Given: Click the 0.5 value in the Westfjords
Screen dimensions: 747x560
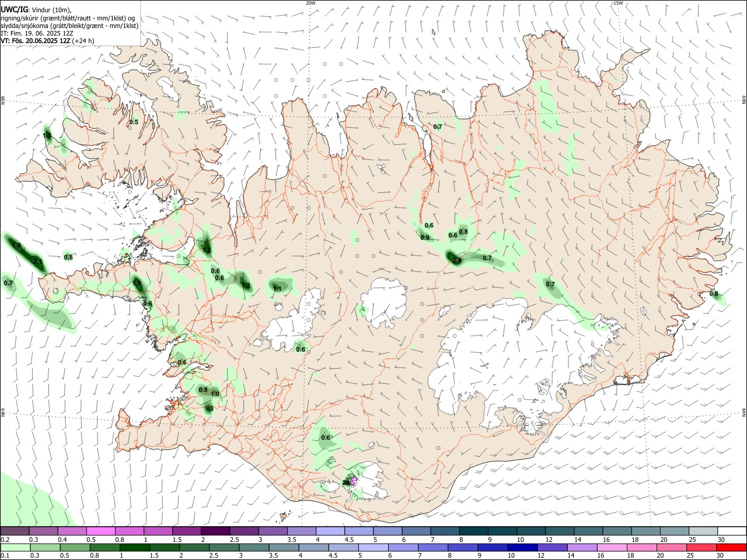Looking at the screenshot, I should point(134,122).
